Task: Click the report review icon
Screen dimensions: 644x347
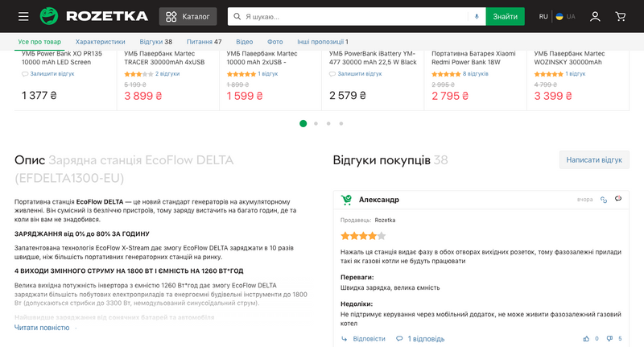Action: pyautogui.click(x=618, y=199)
